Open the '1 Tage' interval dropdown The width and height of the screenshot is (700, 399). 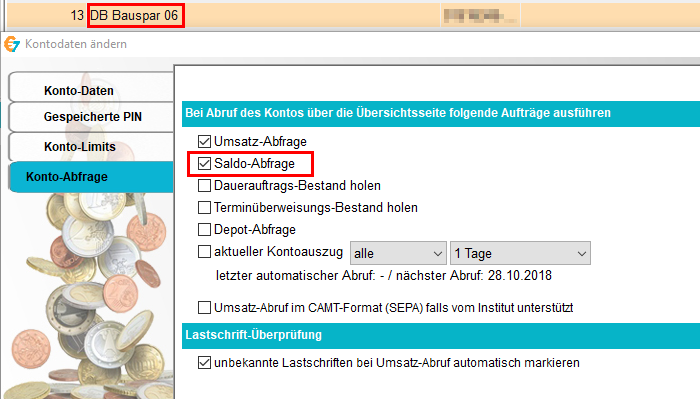pos(521,254)
